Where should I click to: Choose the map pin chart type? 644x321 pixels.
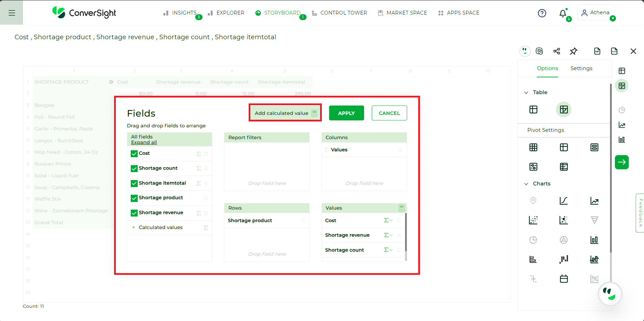(x=533, y=201)
